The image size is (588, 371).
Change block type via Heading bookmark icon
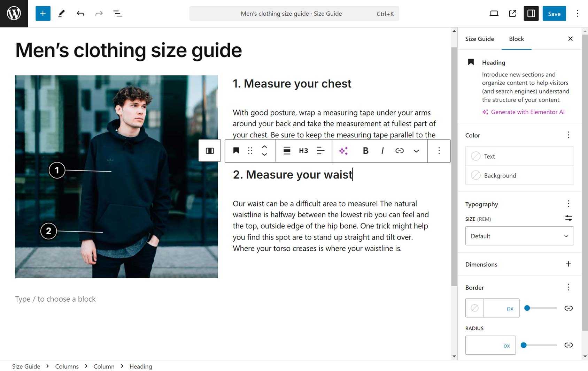click(236, 151)
